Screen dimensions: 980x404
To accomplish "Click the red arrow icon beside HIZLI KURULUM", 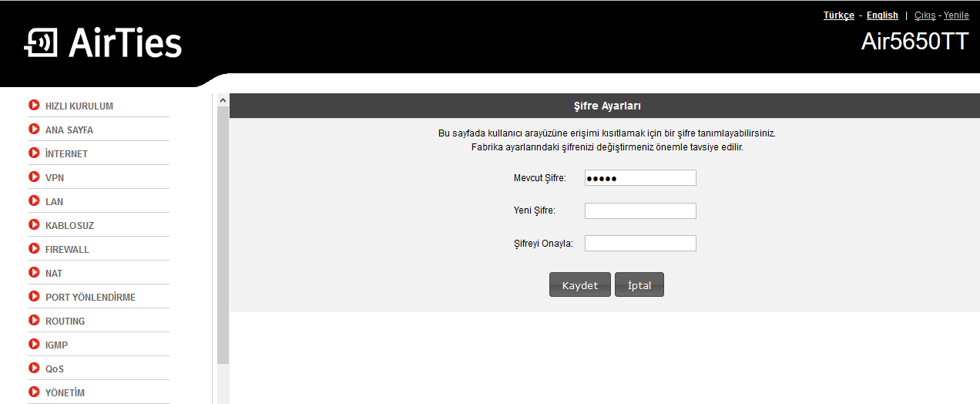I will coord(34,106).
